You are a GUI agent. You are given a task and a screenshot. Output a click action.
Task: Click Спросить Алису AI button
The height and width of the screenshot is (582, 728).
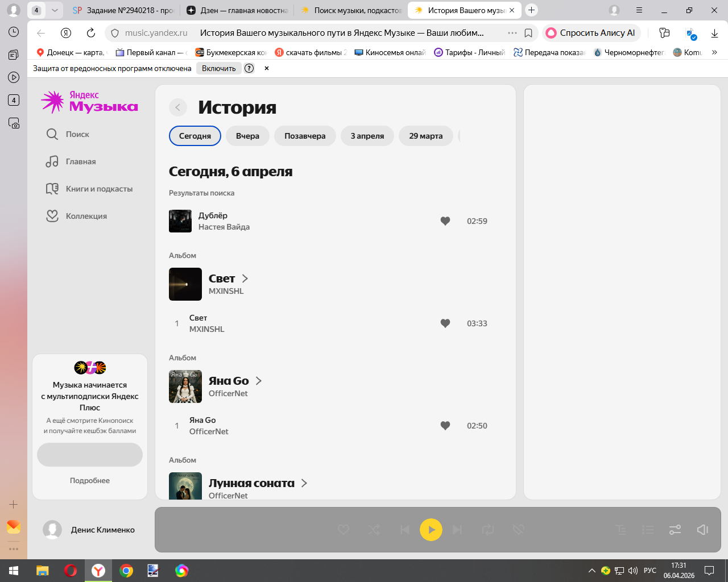[591, 33]
